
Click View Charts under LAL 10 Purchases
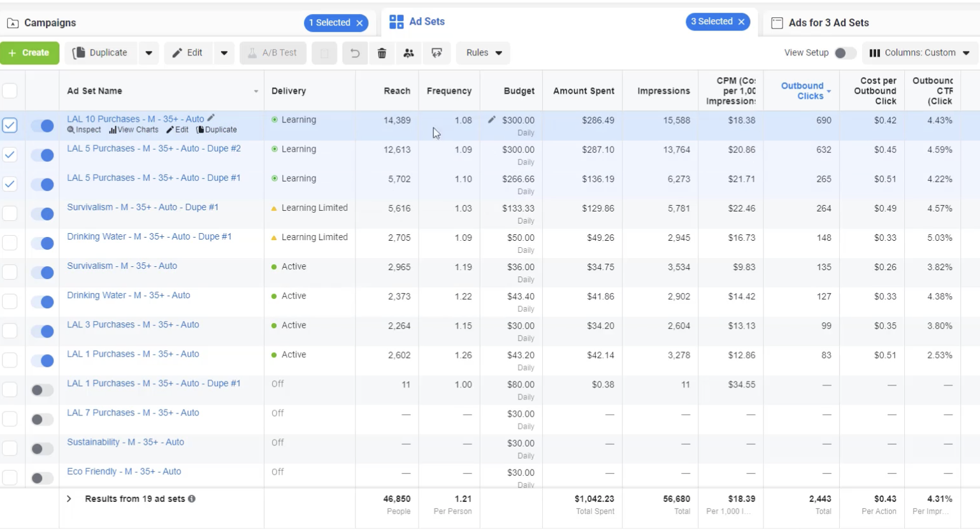point(134,130)
